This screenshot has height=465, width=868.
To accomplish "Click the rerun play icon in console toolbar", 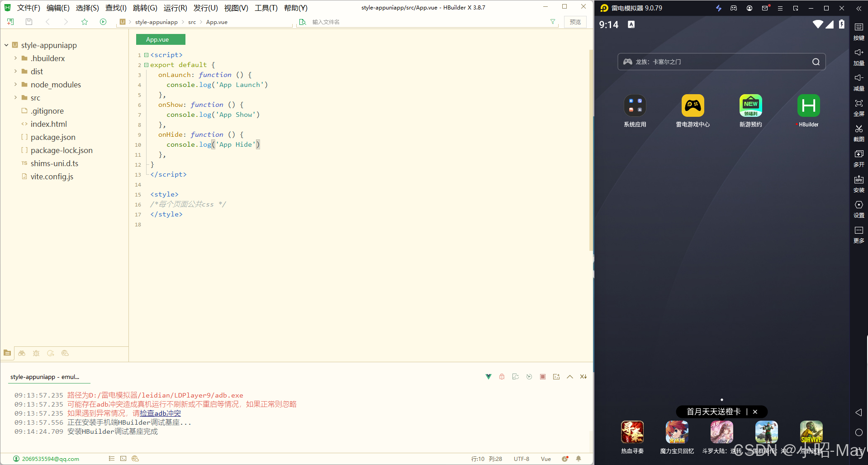I will click(x=529, y=377).
